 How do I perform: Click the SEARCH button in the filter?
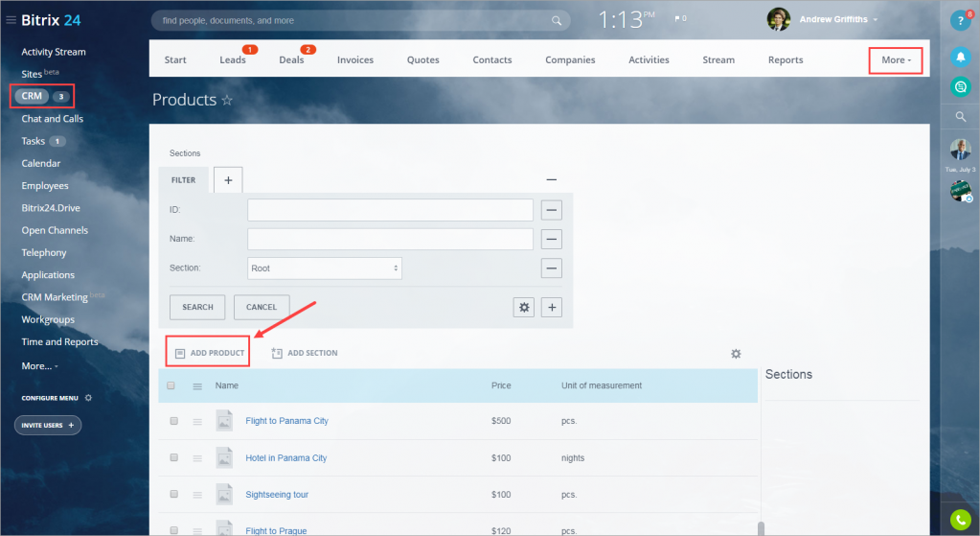[197, 307]
